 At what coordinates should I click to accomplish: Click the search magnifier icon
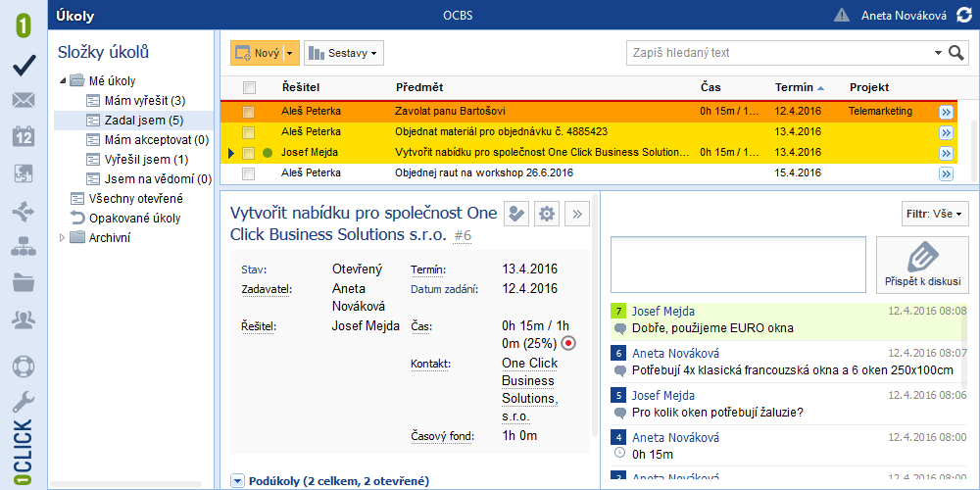pyautogui.click(x=956, y=53)
